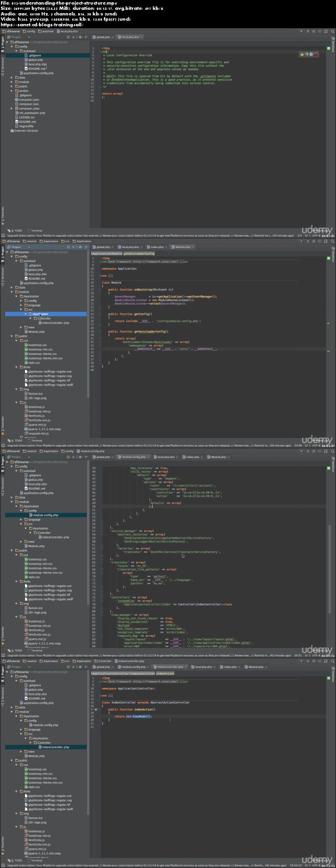Select Vagrantfile in project tree
Screen dimensions: 336x868
click(x=24, y=126)
